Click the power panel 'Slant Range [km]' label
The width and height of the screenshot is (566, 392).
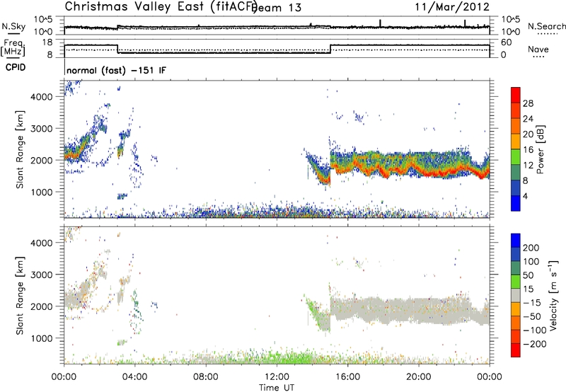click(x=20, y=149)
